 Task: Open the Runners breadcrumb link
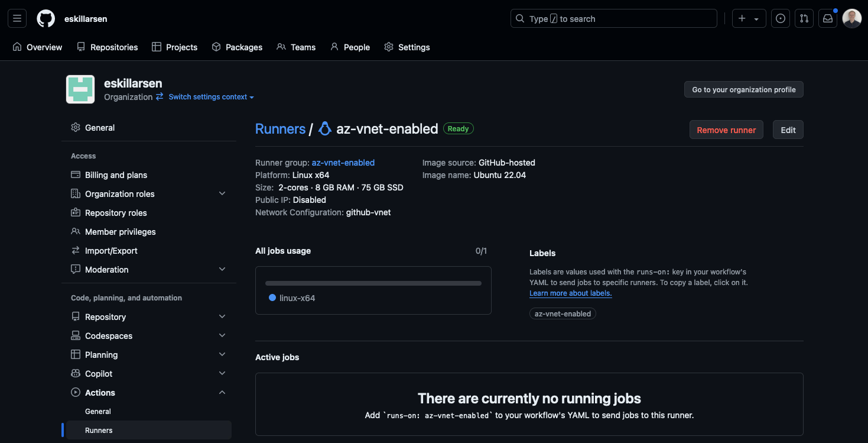pos(280,128)
